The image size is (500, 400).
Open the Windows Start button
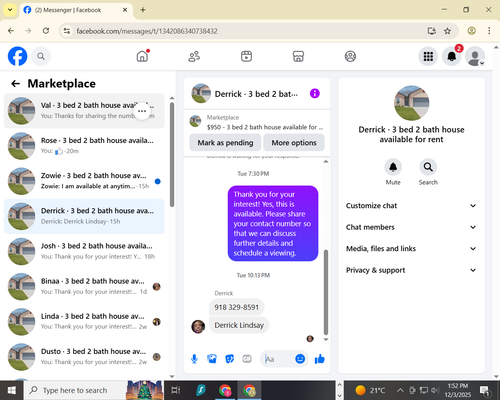[x=11, y=390]
